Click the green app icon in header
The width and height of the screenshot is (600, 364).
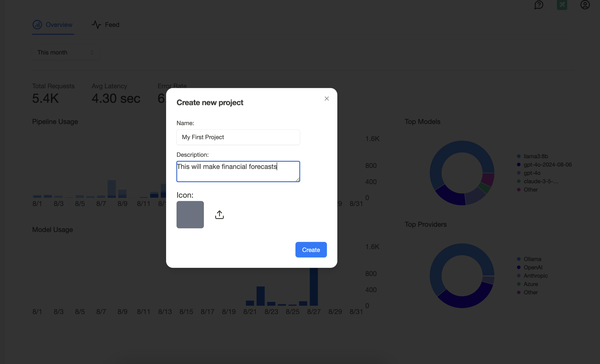[562, 5]
